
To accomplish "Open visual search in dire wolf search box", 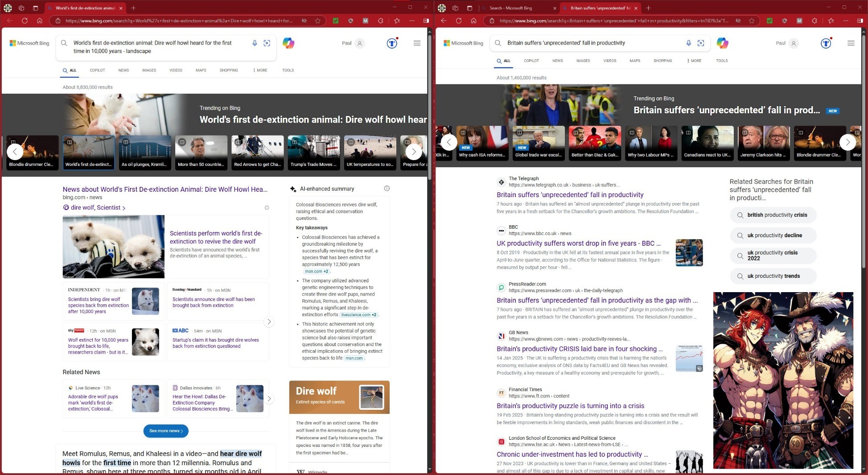I will 267,43.
